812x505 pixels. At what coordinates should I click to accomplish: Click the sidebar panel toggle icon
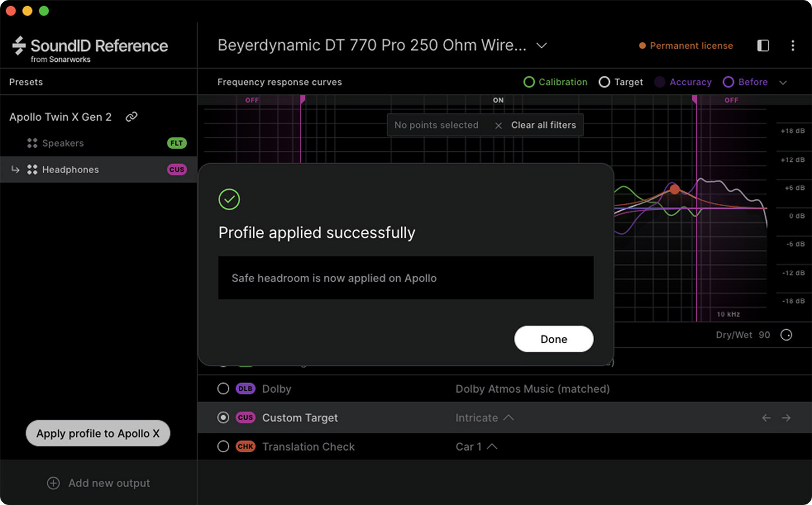[763, 46]
